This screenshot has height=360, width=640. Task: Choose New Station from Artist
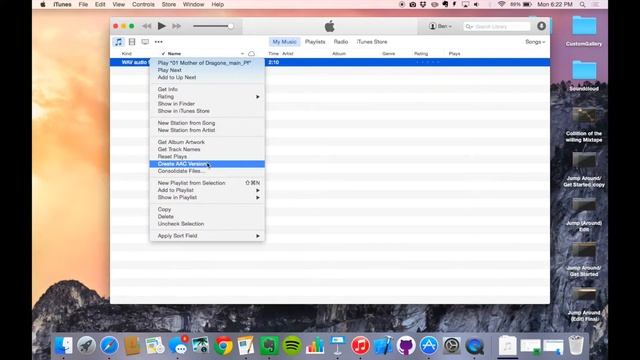[207, 131]
